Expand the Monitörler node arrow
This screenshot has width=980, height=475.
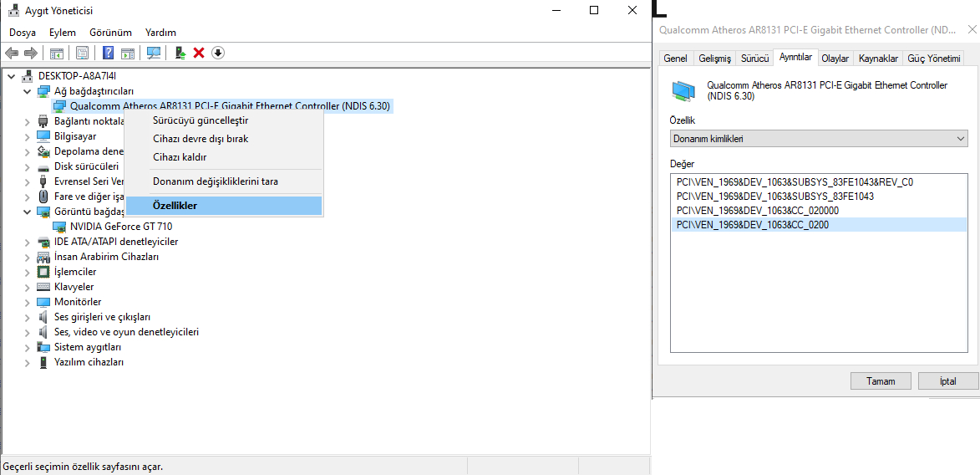point(27,302)
